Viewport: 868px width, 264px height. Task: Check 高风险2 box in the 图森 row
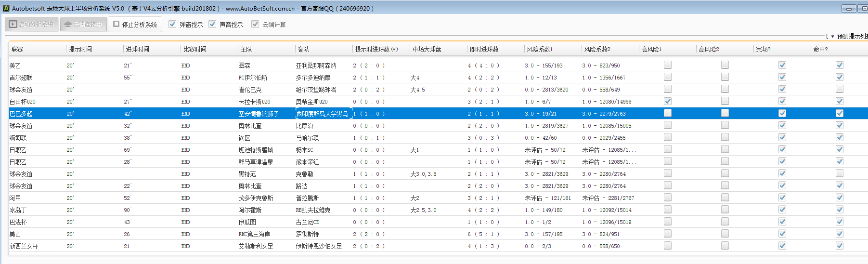pos(725,65)
